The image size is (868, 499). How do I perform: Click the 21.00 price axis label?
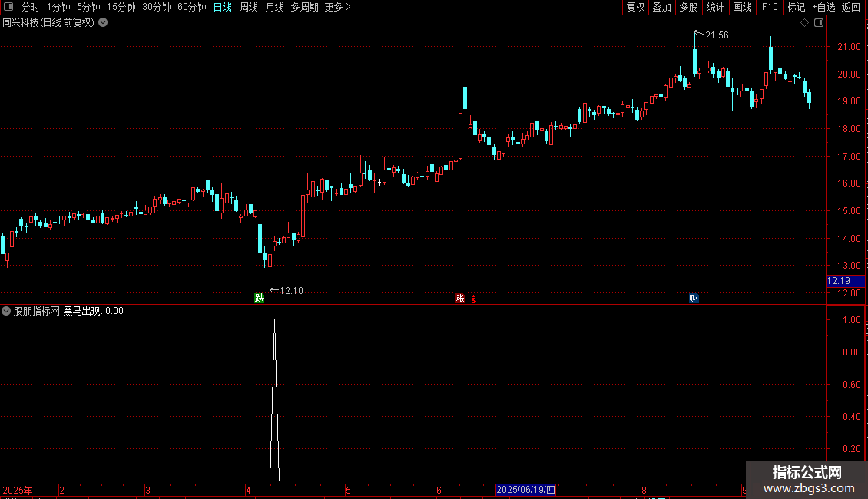click(x=849, y=47)
